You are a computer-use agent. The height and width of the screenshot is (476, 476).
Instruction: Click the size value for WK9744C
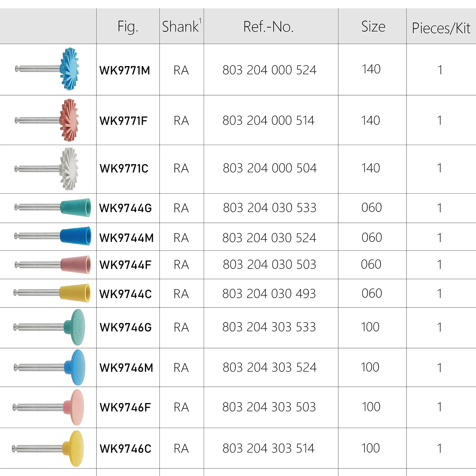tap(372, 294)
